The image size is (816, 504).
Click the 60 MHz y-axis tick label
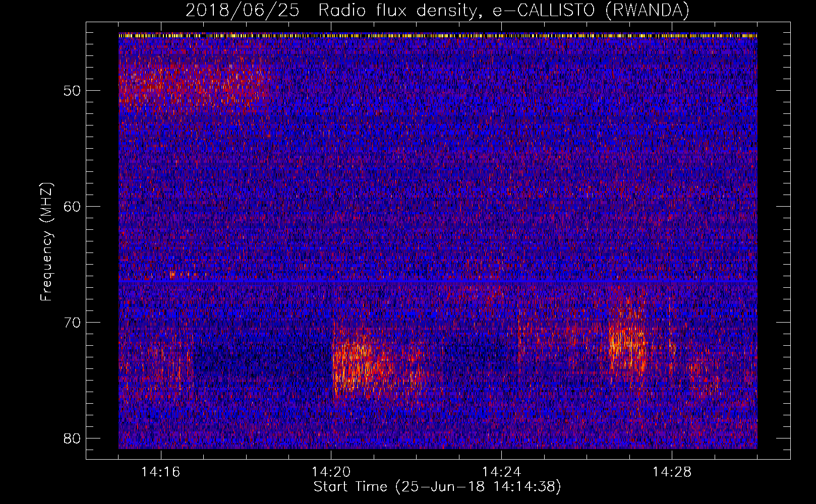pyautogui.click(x=72, y=206)
